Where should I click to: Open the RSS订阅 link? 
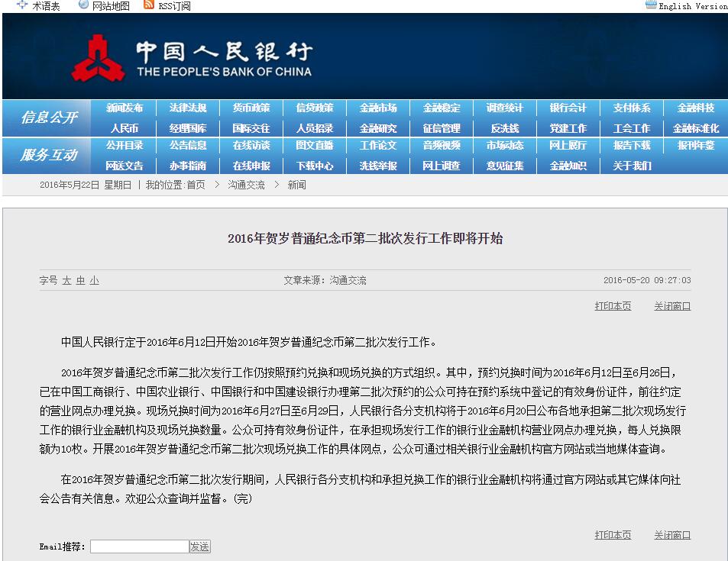click(x=175, y=6)
